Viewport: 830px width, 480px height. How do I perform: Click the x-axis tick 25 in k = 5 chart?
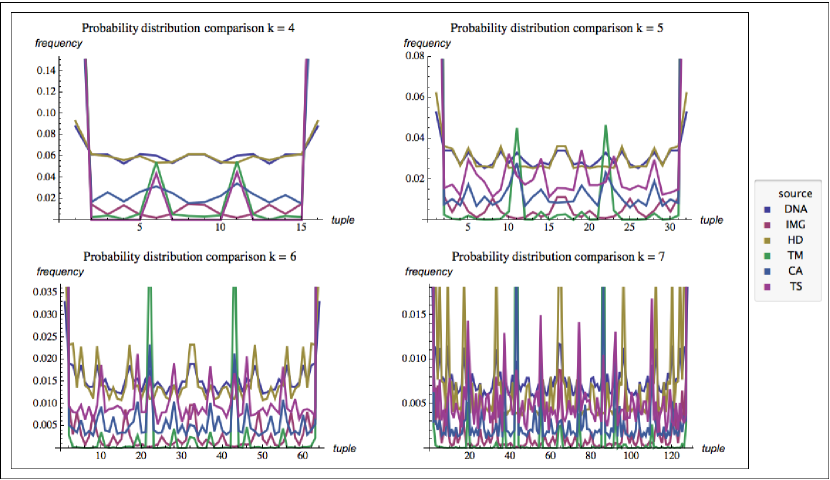point(629,228)
